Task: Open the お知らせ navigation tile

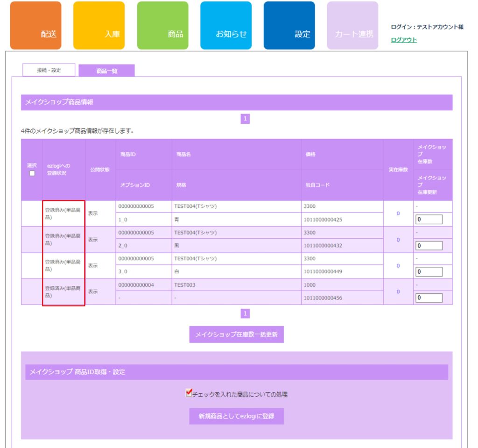Action: pos(226,26)
